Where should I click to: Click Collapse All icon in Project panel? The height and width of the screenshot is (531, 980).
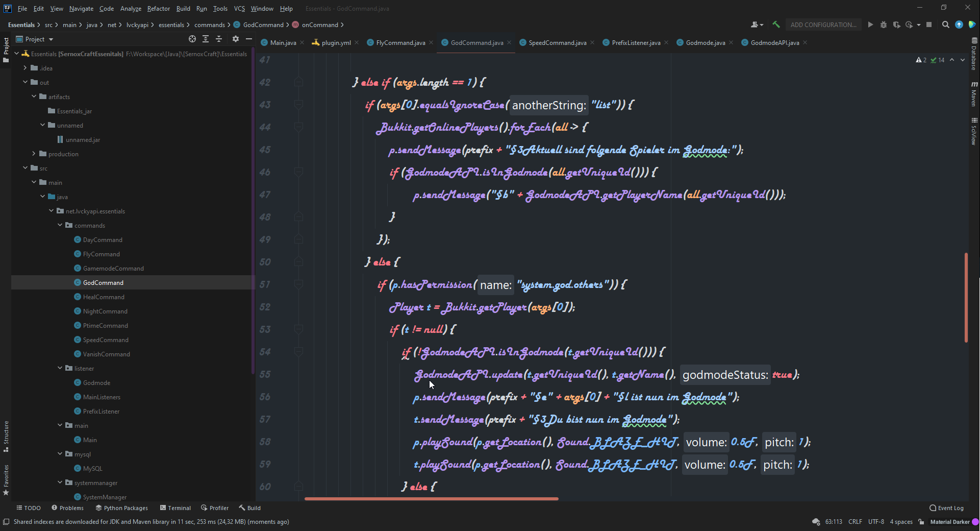point(219,39)
